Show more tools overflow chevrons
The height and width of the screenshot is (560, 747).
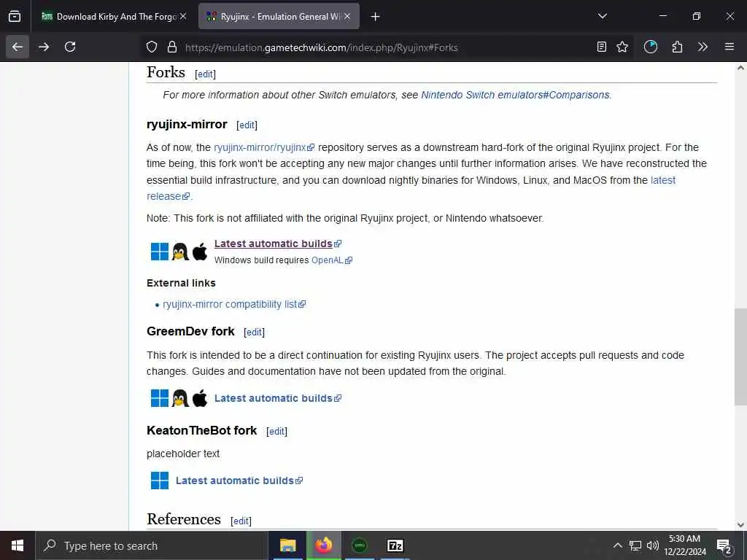click(x=703, y=47)
